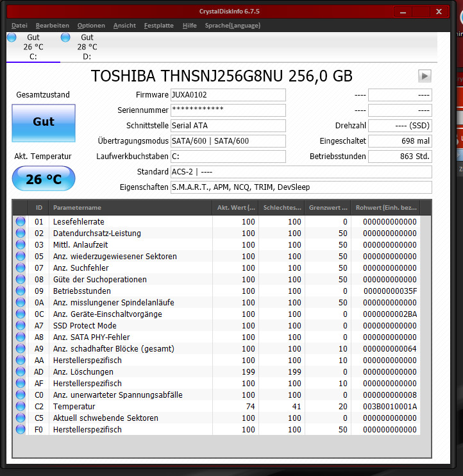Click status orb of Temperatur row

pos(21,406)
